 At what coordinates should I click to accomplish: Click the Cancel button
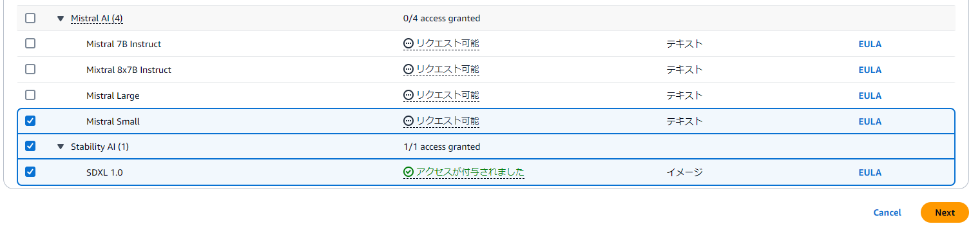pos(887,212)
